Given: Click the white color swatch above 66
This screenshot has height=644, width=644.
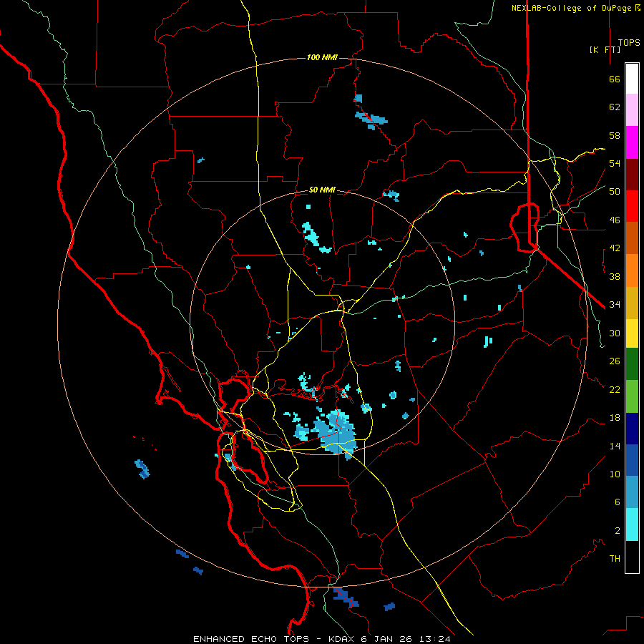Looking at the screenshot, I should (x=632, y=79).
